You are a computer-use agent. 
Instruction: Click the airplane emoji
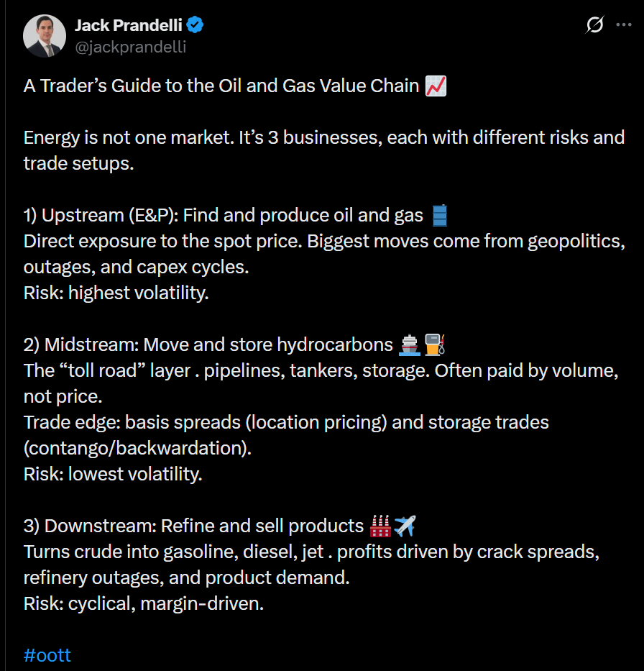tap(405, 526)
